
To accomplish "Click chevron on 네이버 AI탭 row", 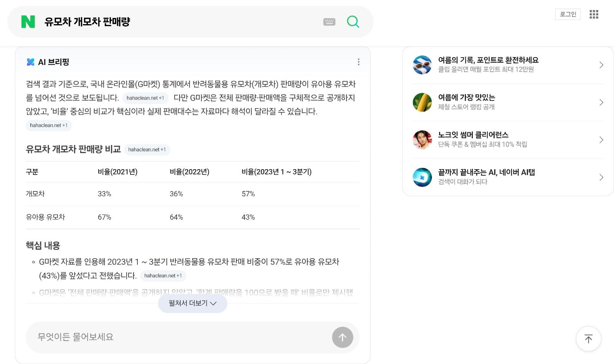I will [x=601, y=177].
